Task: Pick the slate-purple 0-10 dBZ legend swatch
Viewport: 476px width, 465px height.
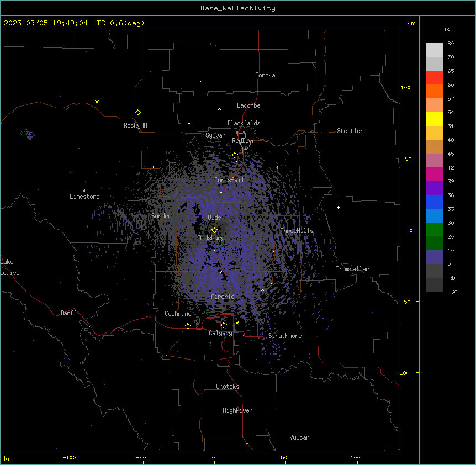Action: (x=434, y=257)
